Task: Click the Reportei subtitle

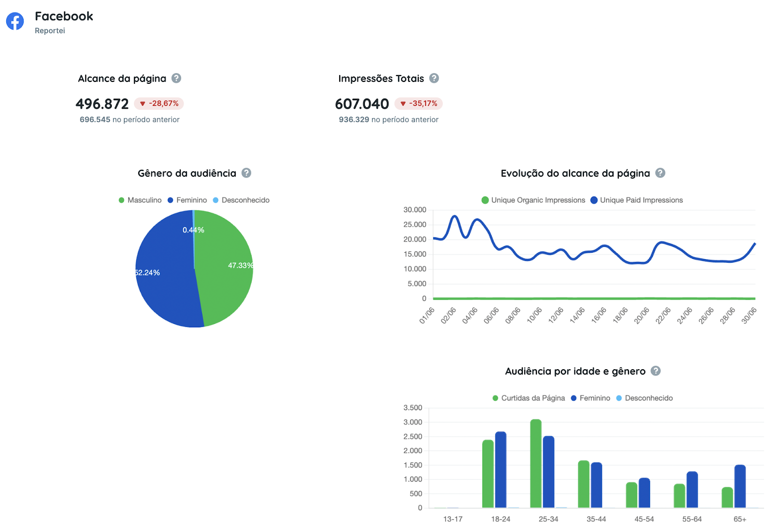Action: coord(50,30)
